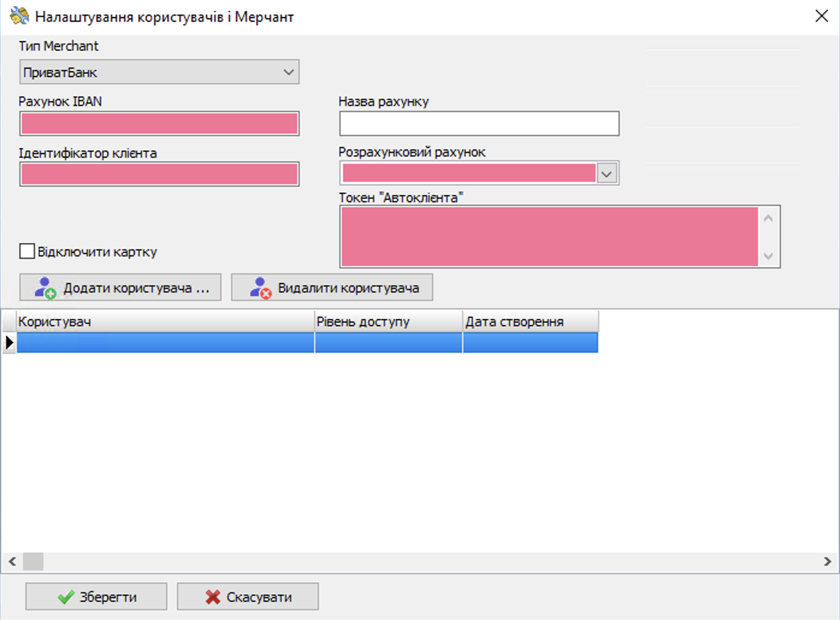
Task: Click the horizontal scrollbar thumb
Action: click(33, 562)
